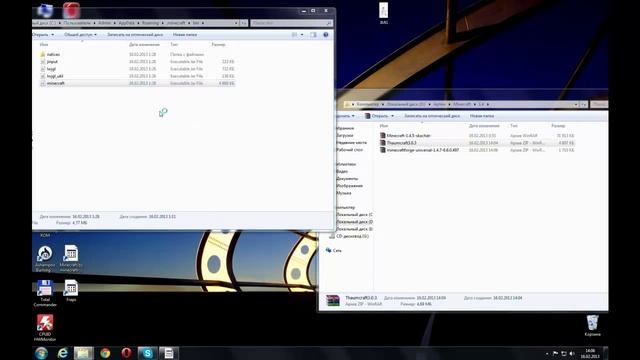The image size is (640, 360).
Task: Click the change view icon in the bin window
Action: point(294,35)
